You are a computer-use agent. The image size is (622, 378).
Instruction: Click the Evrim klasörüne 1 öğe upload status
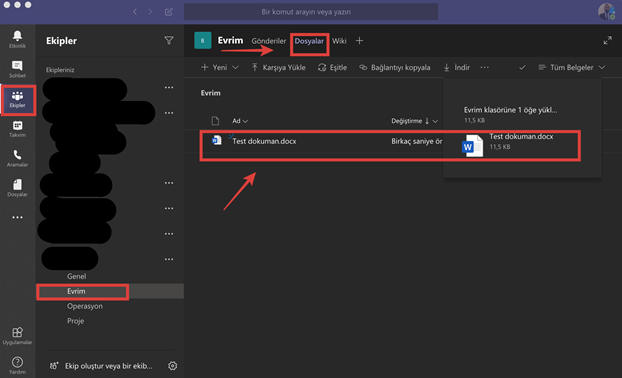click(511, 110)
